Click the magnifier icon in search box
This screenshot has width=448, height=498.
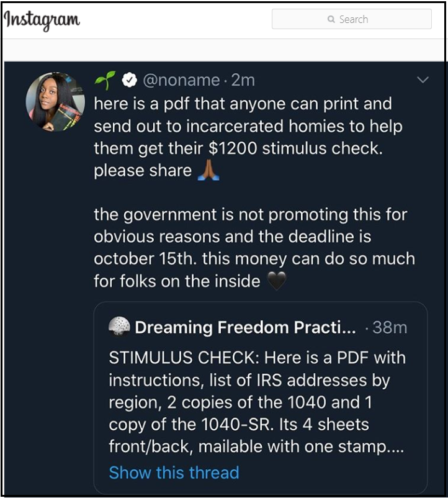(x=331, y=19)
